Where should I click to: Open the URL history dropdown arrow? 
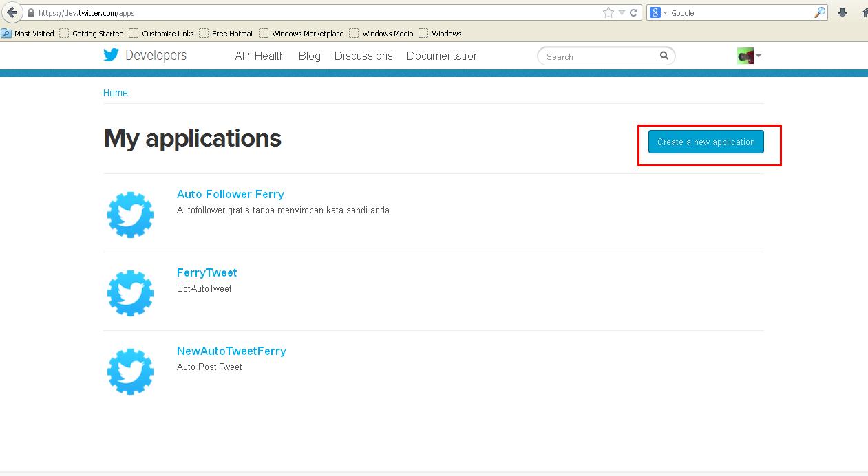tap(622, 12)
